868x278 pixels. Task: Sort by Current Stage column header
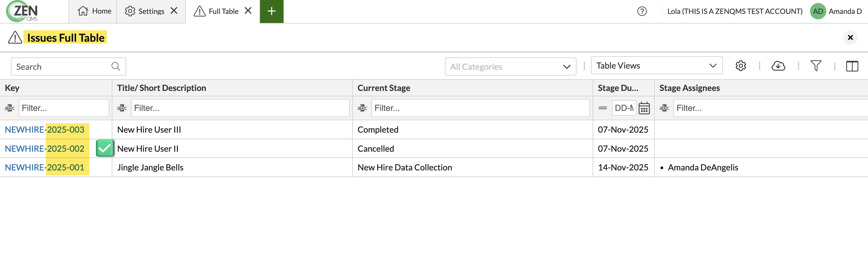tap(472, 88)
